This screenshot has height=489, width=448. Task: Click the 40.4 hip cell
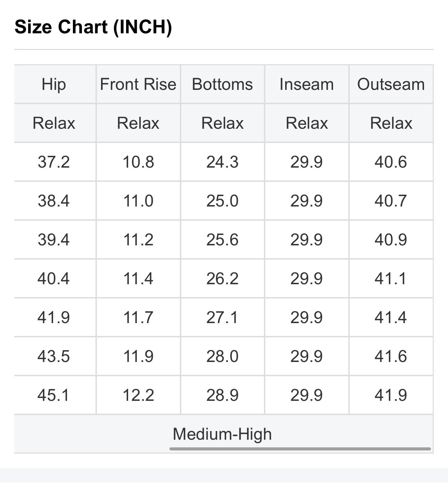pyautogui.click(x=54, y=279)
